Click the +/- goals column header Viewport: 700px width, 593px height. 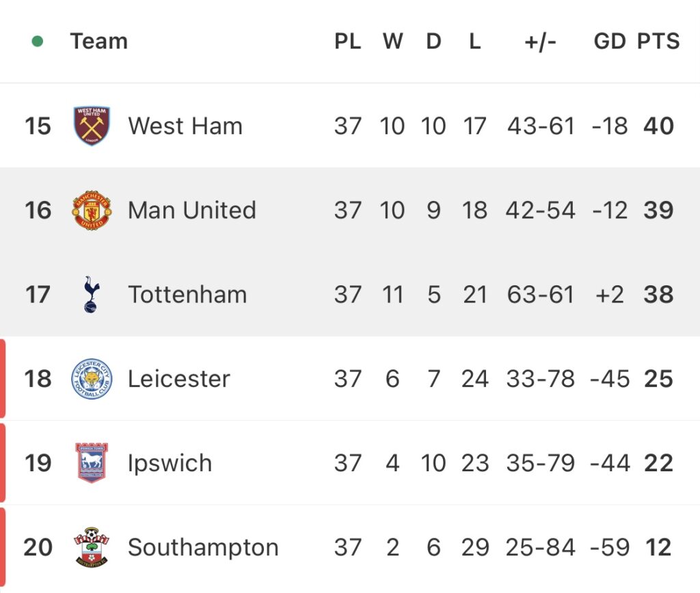(x=540, y=42)
